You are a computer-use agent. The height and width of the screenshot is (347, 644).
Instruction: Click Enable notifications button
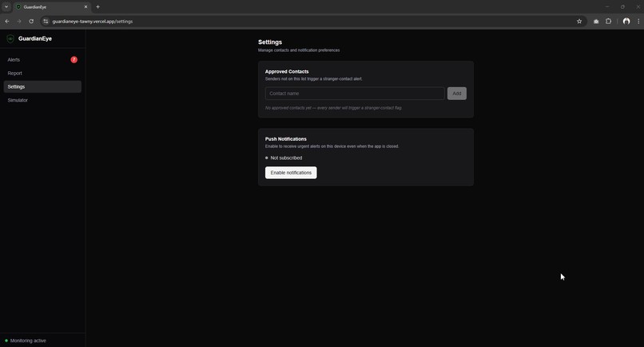291,173
